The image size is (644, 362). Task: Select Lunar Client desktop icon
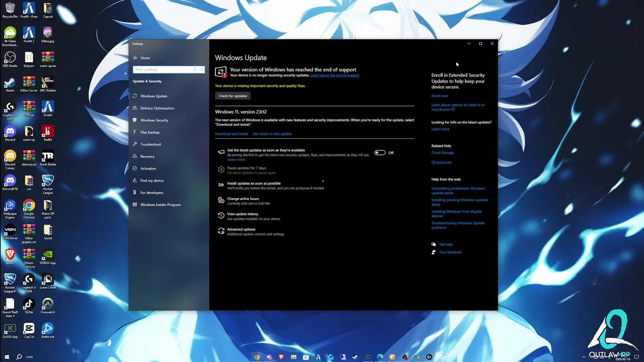point(48,282)
